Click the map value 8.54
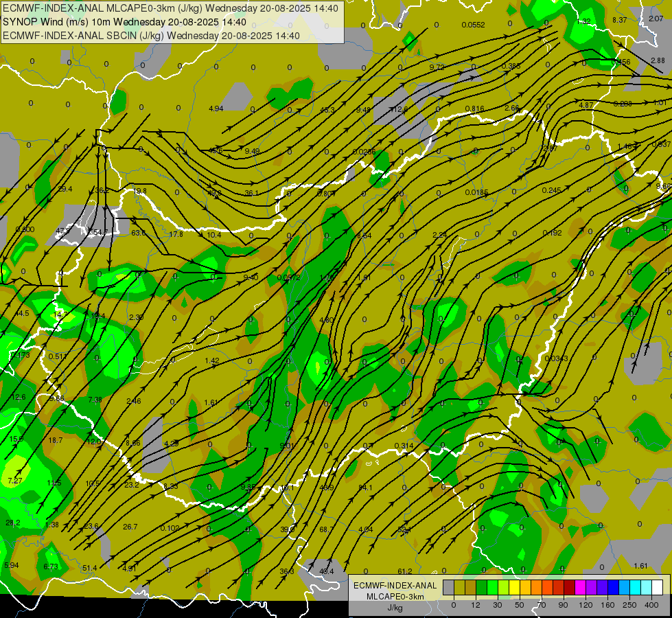The image size is (672, 618). click(364, 236)
